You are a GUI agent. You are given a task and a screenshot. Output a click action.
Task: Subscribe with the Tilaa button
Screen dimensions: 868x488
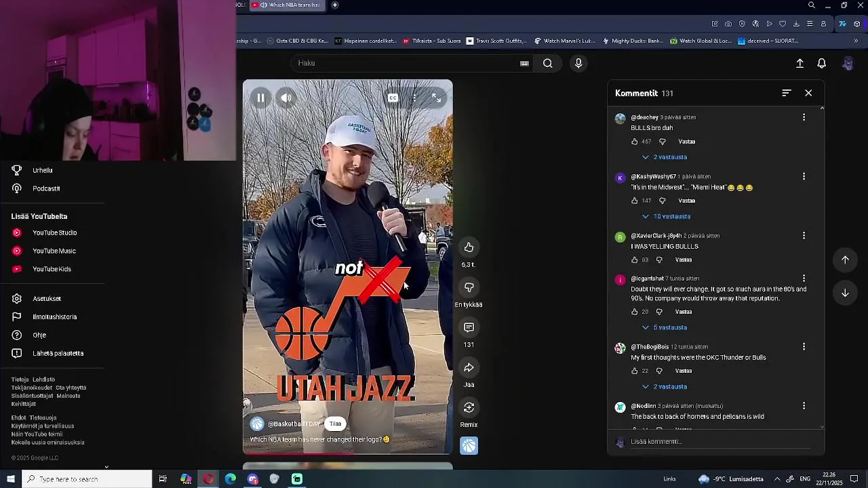(335, 424)
